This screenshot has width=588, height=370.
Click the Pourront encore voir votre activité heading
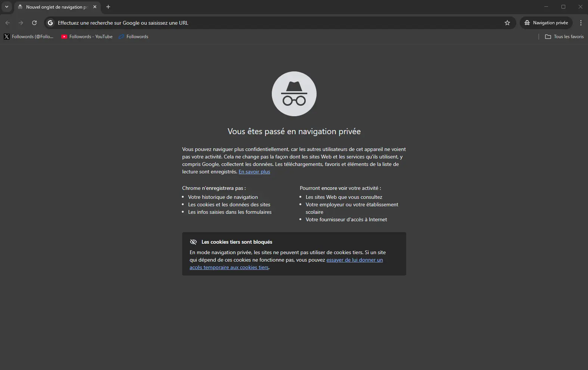(340, 188)
